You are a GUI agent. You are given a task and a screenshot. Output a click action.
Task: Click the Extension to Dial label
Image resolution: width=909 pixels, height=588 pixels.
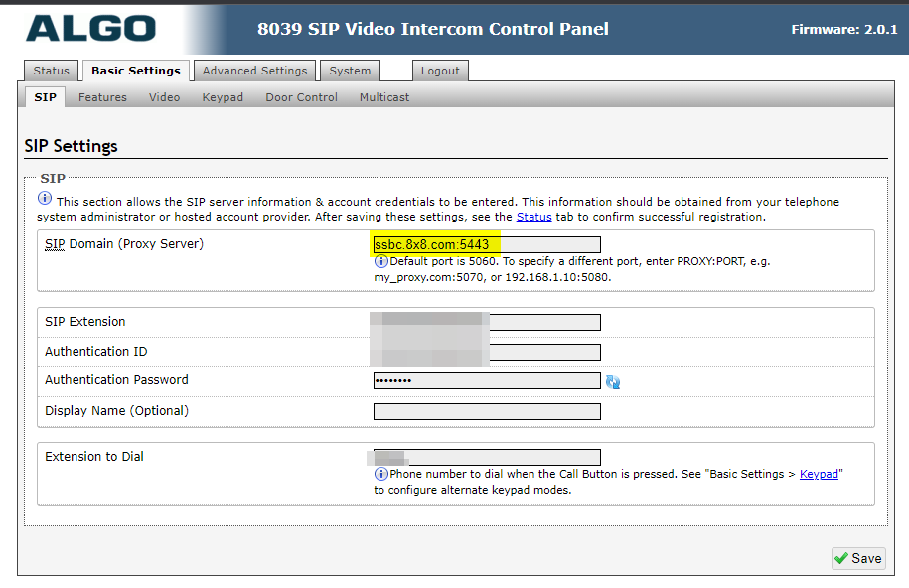[94, 457]
